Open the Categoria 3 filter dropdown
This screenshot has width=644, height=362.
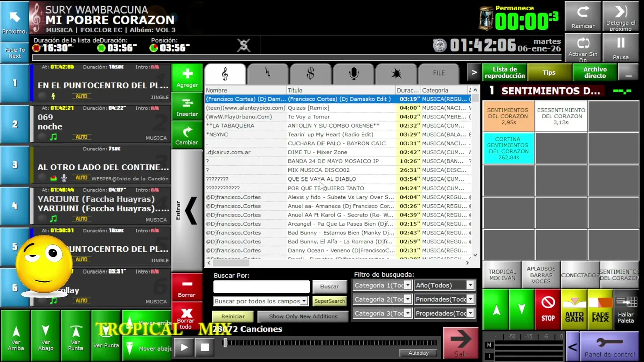click(382, 313)
